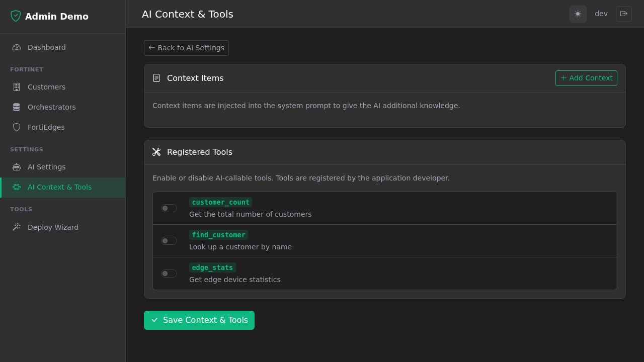Click the 'Enable or disable AI-callable tools' text
This screenshot has height=362, width=644.
[x=301, y=178]
